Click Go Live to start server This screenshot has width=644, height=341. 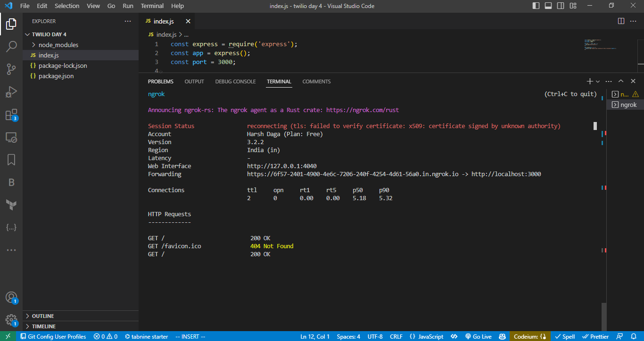tap(478, 336)
